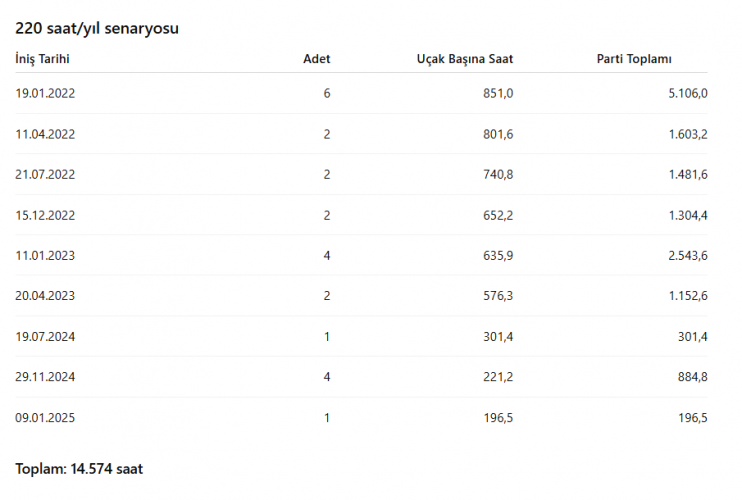Select the 11.01.2023 date cell
The image size is (742, 500).
pos(45,256)
